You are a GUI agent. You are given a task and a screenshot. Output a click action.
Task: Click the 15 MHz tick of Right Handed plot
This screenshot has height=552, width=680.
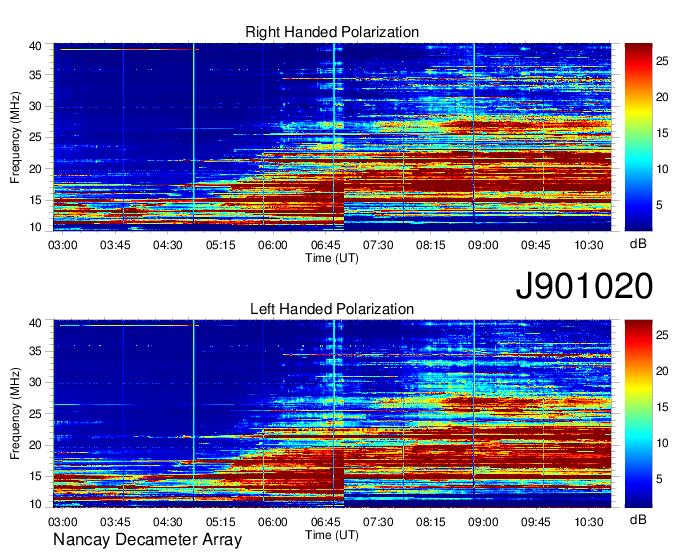pyautogui.click(x=36, y=200)
